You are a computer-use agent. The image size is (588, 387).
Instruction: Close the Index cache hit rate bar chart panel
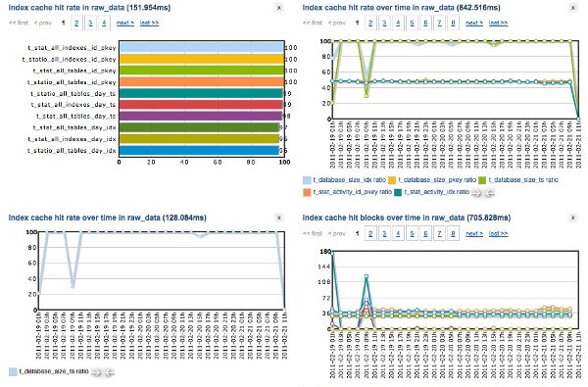coord(278,8)
